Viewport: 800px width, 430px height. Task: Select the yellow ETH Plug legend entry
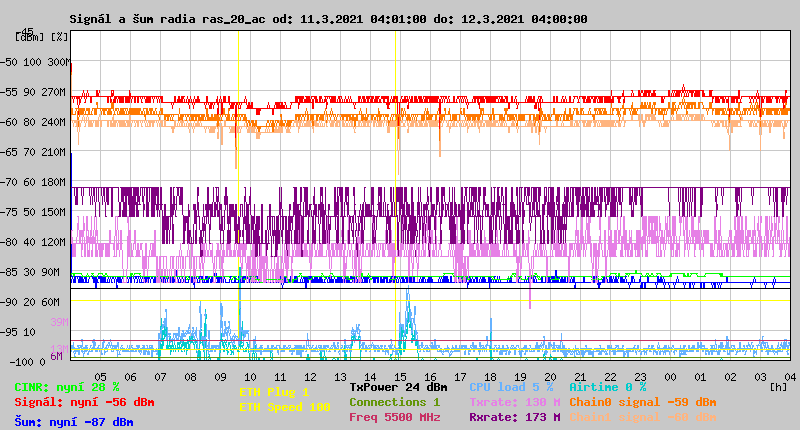274,392
